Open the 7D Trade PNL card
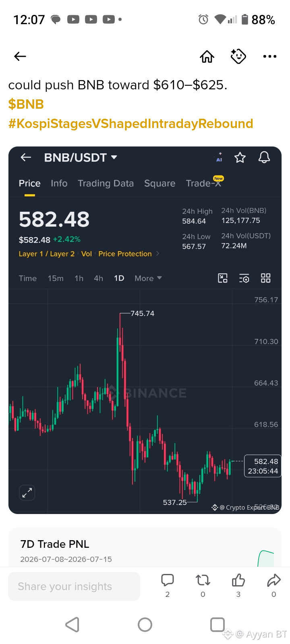Screen dimensions: 290x644 click(145, 547)
